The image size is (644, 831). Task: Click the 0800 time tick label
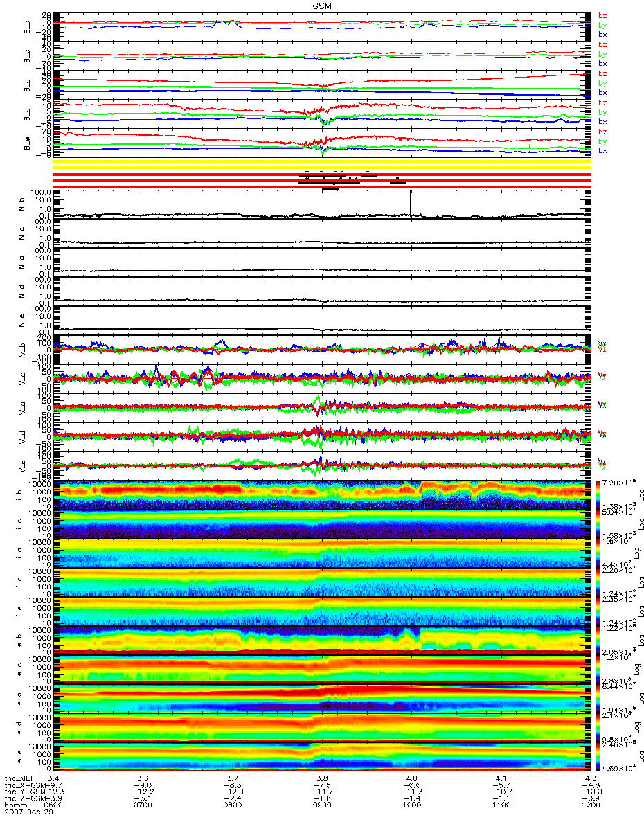pyautogui.click(x=233, y=805)
